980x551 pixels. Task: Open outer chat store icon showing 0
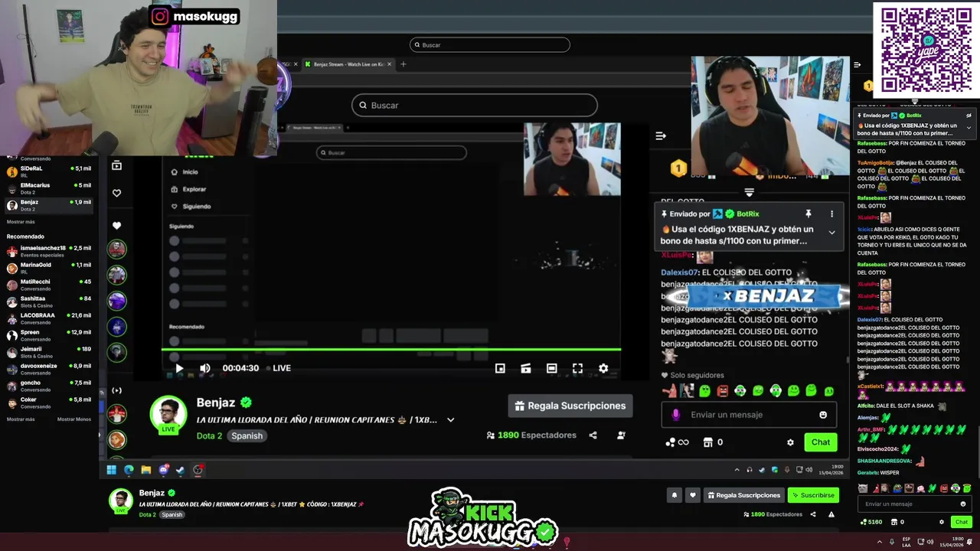tap(893, 522)
